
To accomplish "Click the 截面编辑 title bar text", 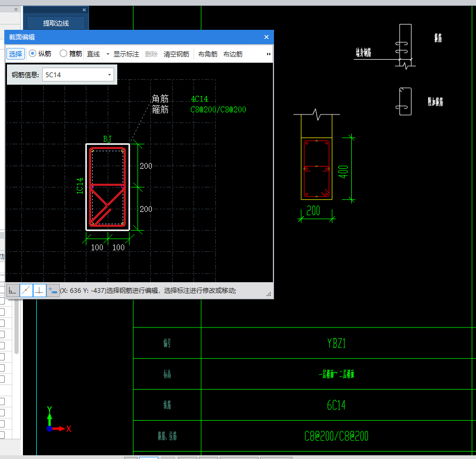I will coord(22,37).
